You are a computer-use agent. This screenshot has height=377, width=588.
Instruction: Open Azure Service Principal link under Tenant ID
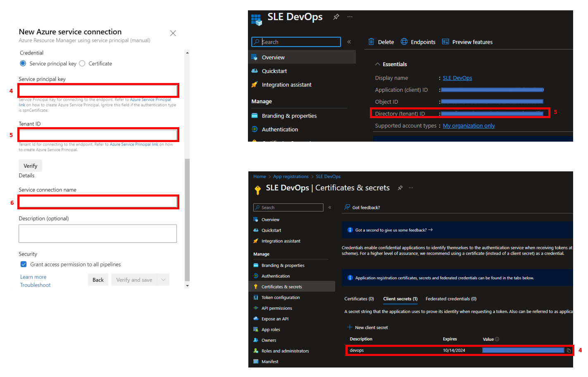coord(134,145)
